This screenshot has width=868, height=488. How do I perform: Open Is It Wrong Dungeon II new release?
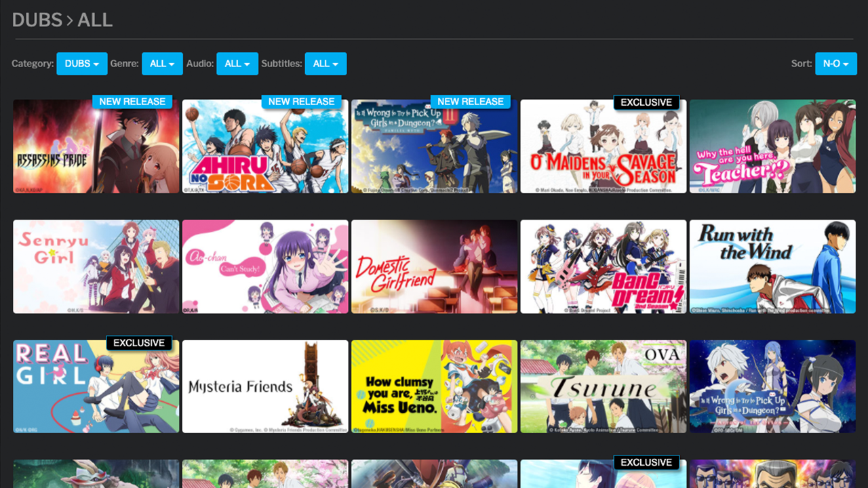(x=434, y=146)
